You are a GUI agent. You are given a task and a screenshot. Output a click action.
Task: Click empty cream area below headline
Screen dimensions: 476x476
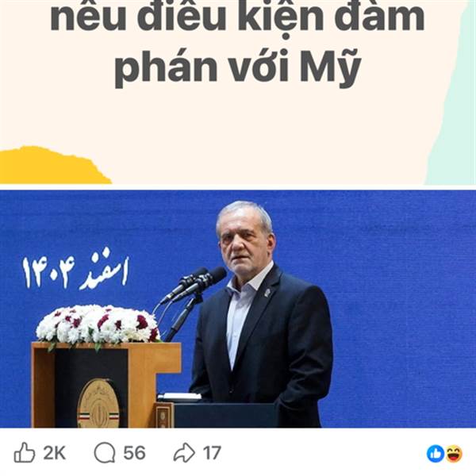pyautogui.click(x=238, y=128)
